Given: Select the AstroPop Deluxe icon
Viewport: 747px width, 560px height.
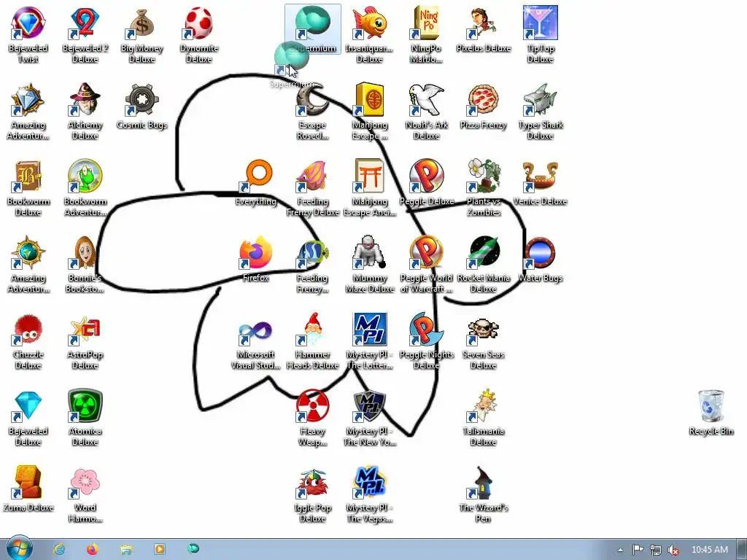Looking at the screenshot, I should click(85, 341).
